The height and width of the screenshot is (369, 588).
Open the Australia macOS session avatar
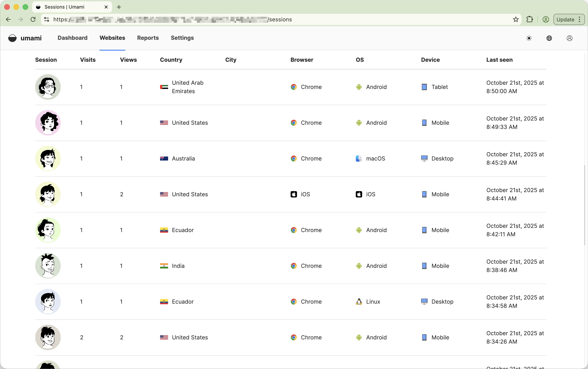coord(48,158)
